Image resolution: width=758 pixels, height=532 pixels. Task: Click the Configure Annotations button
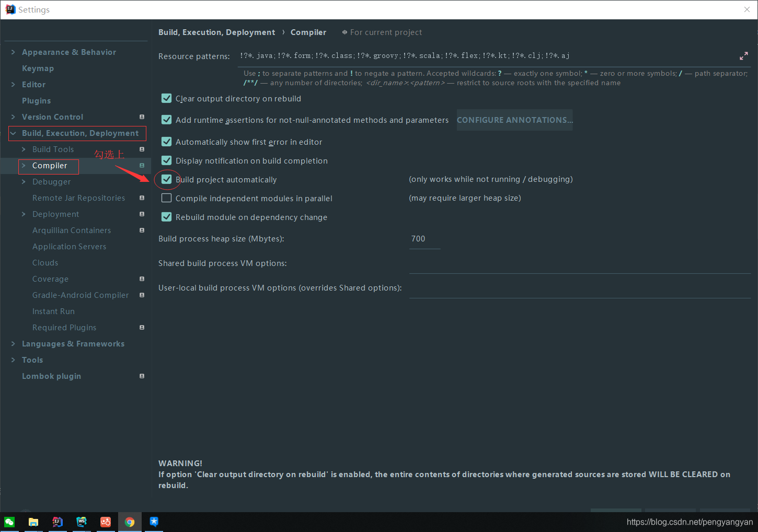click(x=514, y=120)
